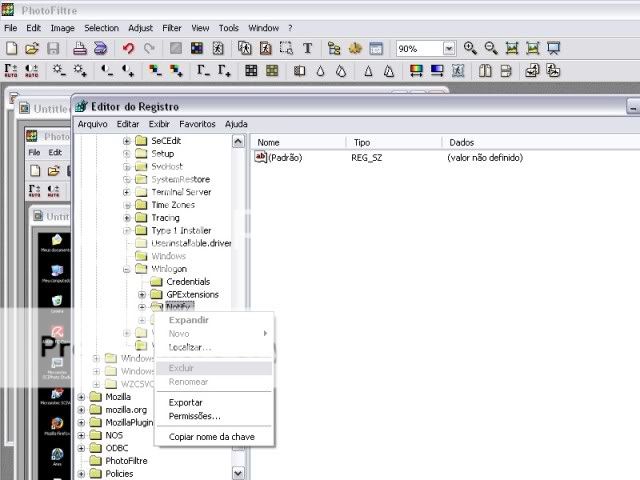Open the Novo submenu entry

(x=214, y=334)
